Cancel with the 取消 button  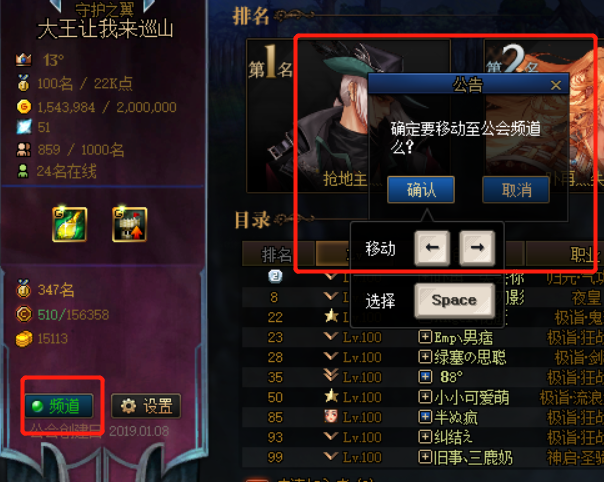click(516, 190)
